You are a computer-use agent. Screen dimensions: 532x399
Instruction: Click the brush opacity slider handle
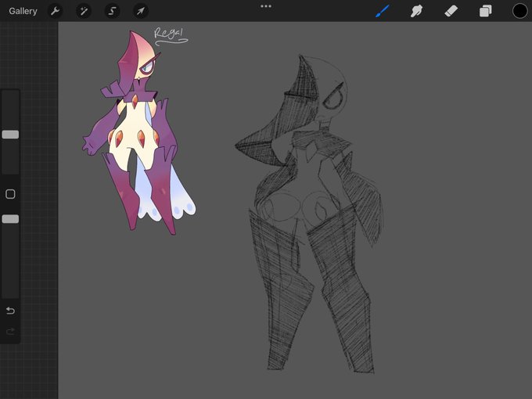pos(10,219)
